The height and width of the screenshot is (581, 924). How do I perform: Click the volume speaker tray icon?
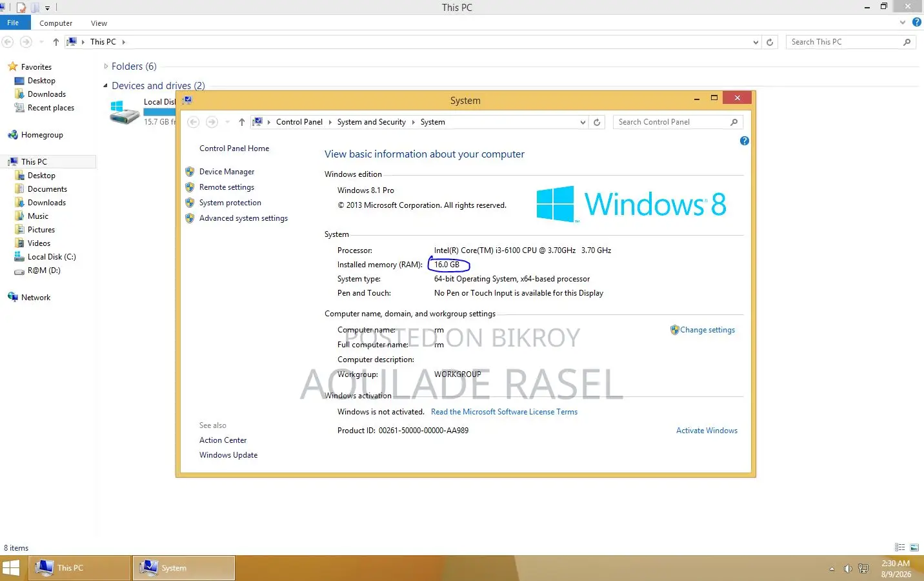[x=848, y=569]
